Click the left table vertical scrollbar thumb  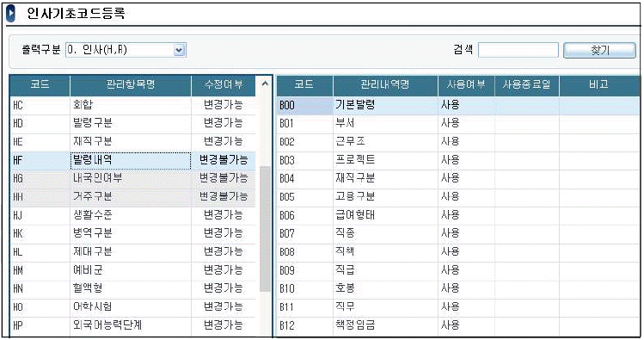click(x=265, y=229)
